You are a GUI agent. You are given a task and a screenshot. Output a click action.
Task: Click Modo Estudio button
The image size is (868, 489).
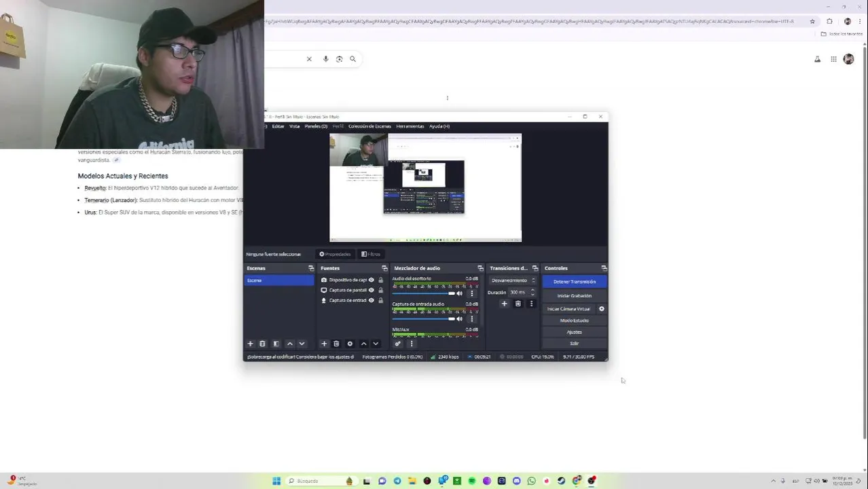click(x=575, y=321)
